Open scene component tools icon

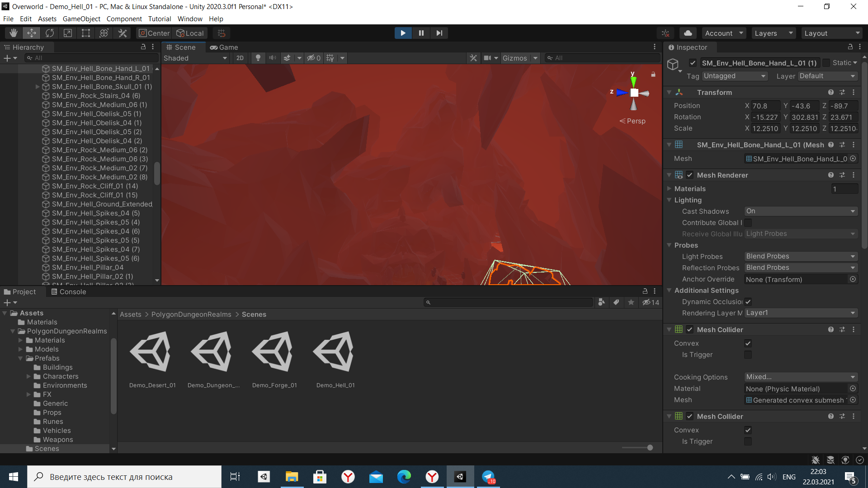[473, 58]
